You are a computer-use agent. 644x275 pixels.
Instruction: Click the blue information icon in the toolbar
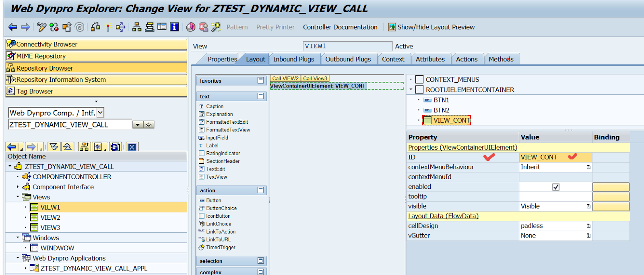pos(174,27)
